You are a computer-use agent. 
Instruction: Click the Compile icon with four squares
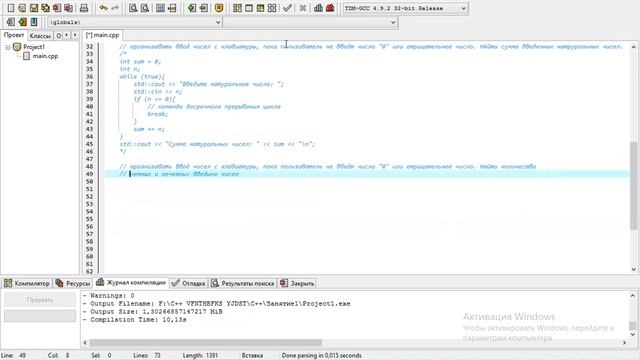(237, 8)
